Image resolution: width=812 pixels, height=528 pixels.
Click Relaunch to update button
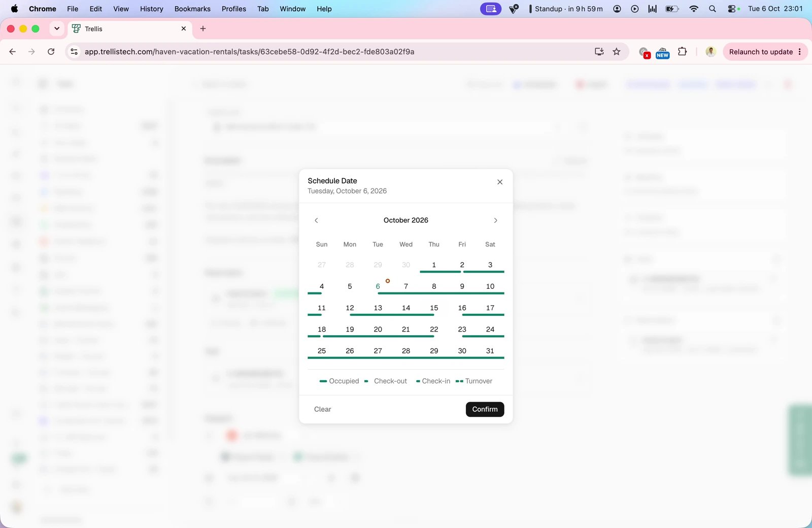(761, 52)
